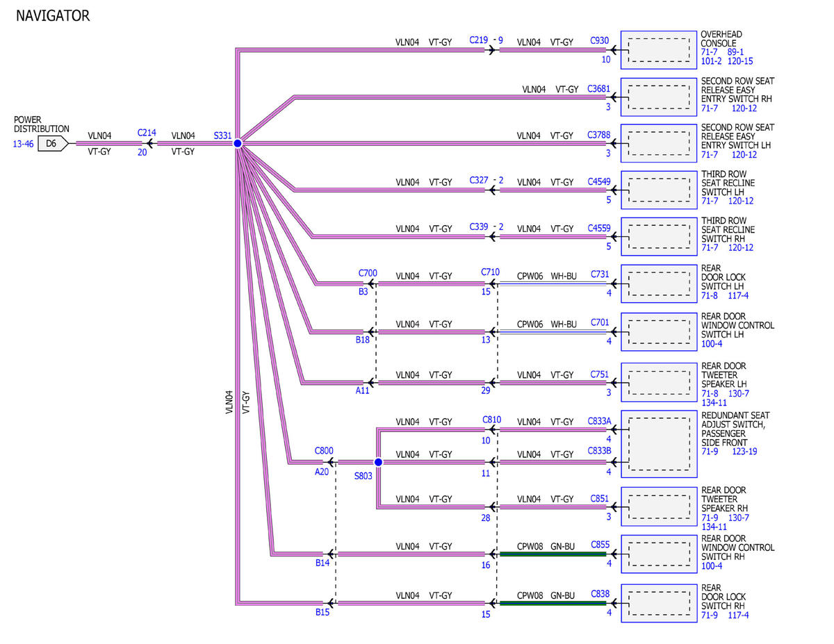This screenshot has width=834, height=644.
Task: Open connector C214 link
Action: point(147,132)
